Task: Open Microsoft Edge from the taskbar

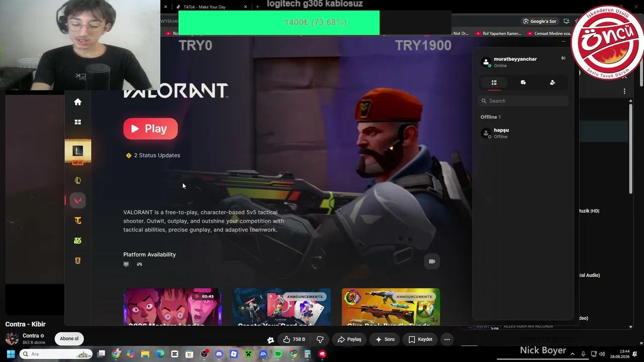Action: pos(160,354)
